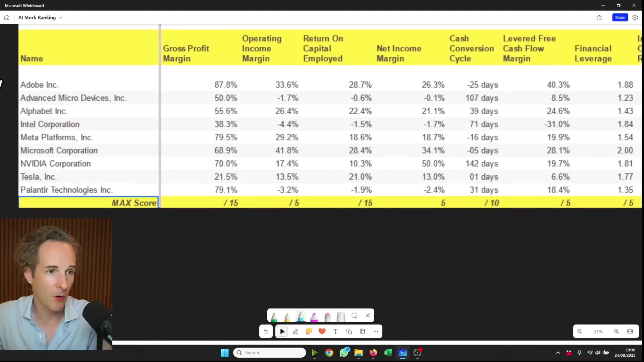Zoom in on the whiteboard

pyautogui.click(x=616, y=331)
